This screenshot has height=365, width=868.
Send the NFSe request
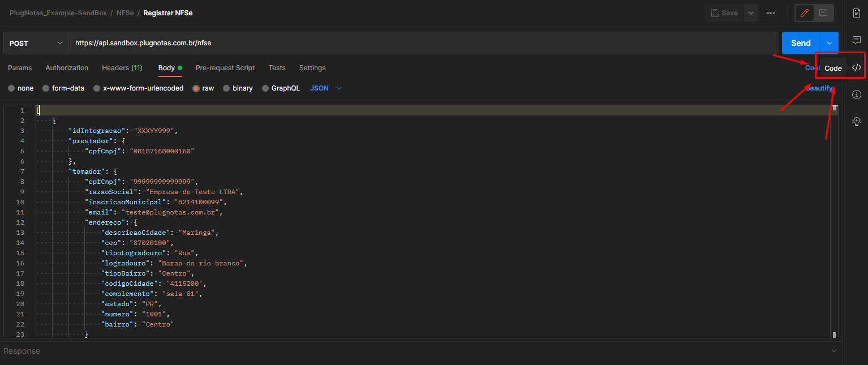point(801,43)
